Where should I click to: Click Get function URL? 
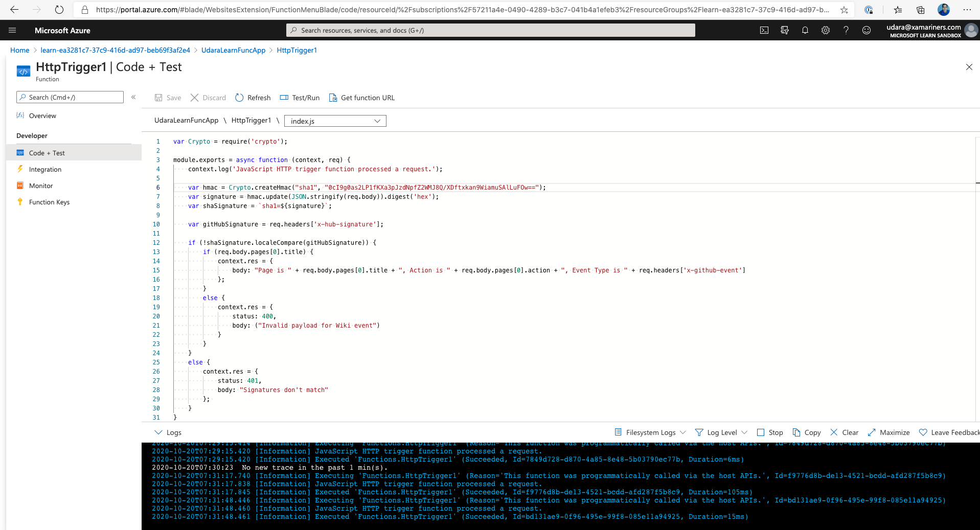click(362, 98)
